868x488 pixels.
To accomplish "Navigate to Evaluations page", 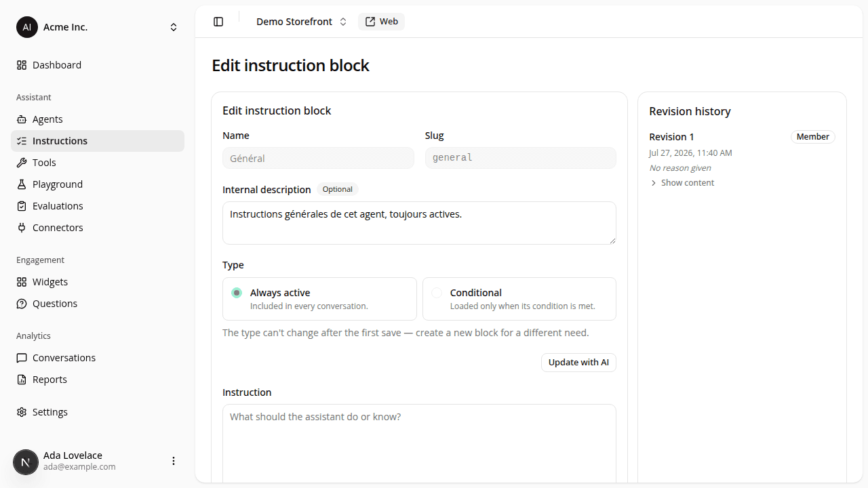I will tap(98, 206).
